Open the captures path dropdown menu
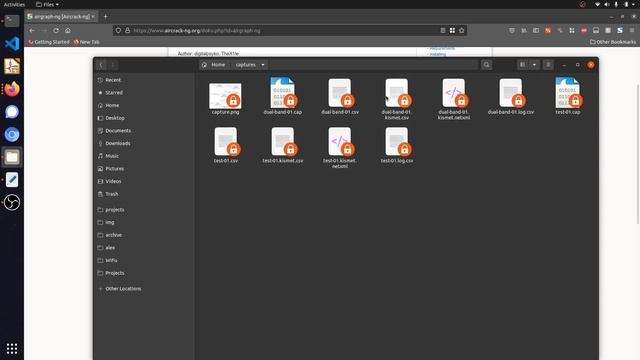This screenshot has width=640, height=360. 263,65
